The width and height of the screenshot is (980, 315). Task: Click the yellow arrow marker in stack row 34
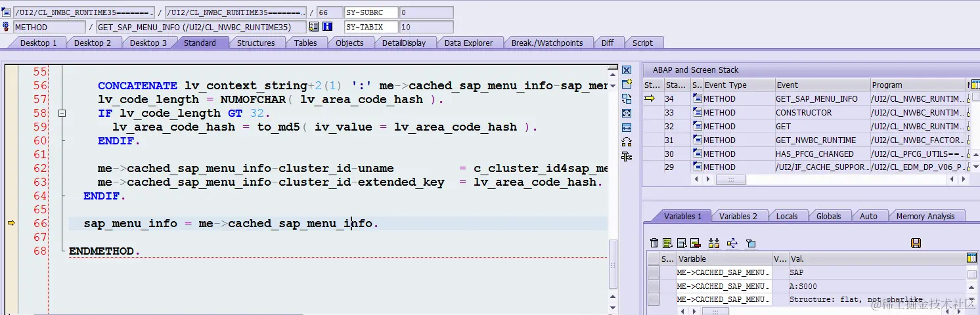tap(650, 98)
